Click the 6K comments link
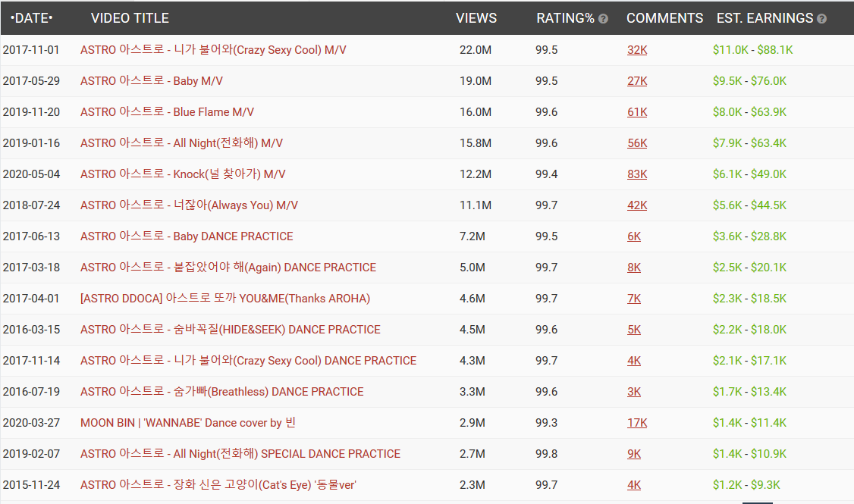This screenshot has height=504, width=854. [x=634, y=236]
